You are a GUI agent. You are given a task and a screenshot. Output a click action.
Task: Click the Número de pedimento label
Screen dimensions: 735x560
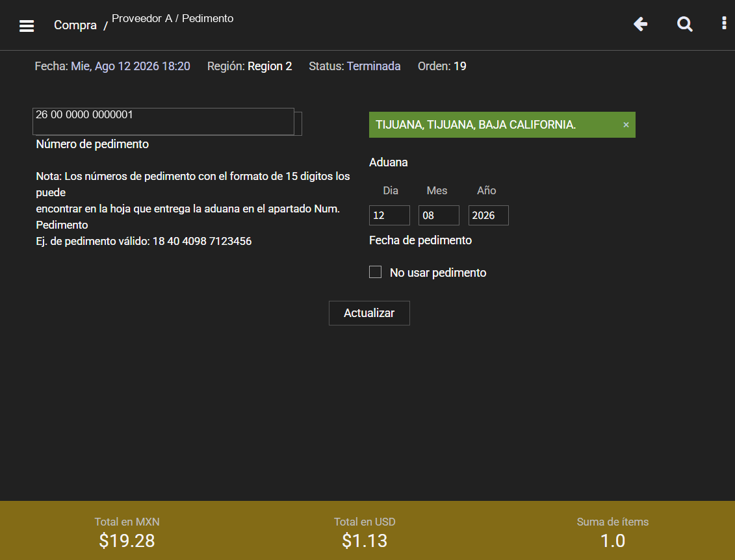92,144
